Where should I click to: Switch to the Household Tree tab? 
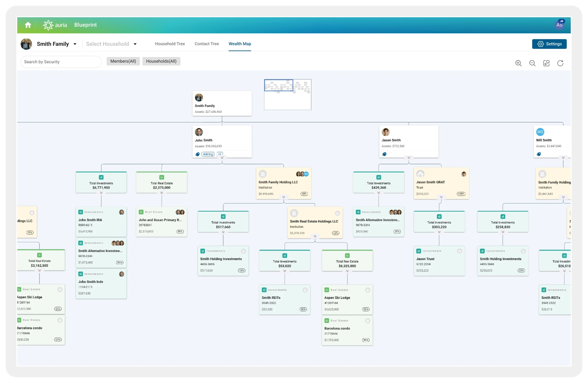tap(170, 44)
